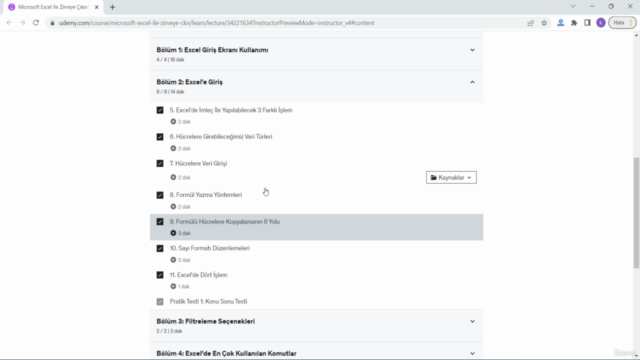
Task: Bookmark this page with the star icon
Action: (x=544, y=23)
